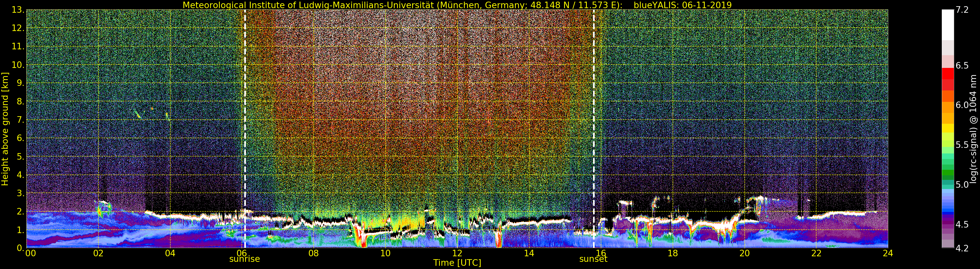Select the white dashed sunrise marker line
The image size is (980, 269).
pyautogui.click(x=245, y=129)
